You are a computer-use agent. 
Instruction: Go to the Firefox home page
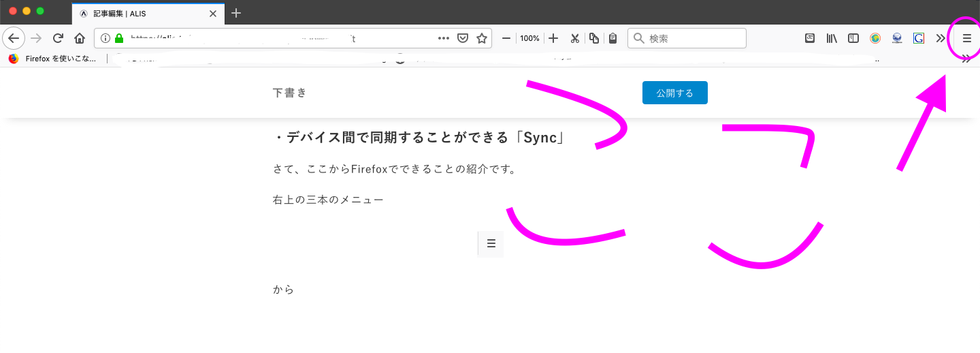pyautogui.click(x=80, y=38)
